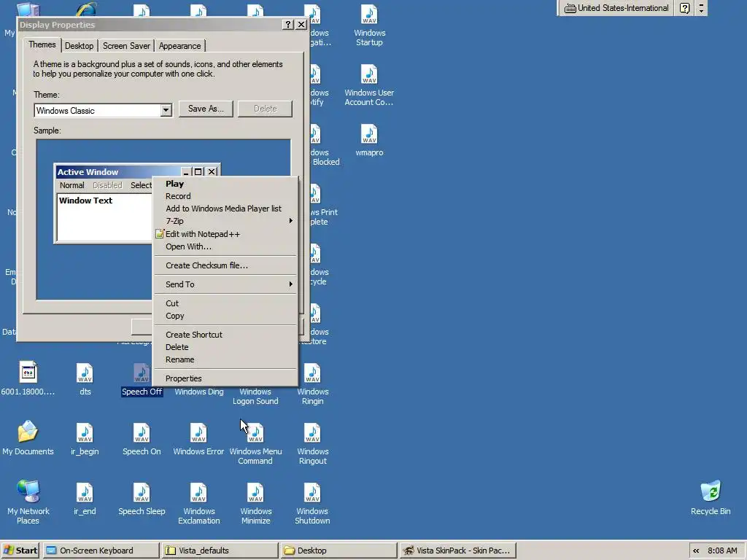Choose Create Shortcut in context menu

click(225, 335)
